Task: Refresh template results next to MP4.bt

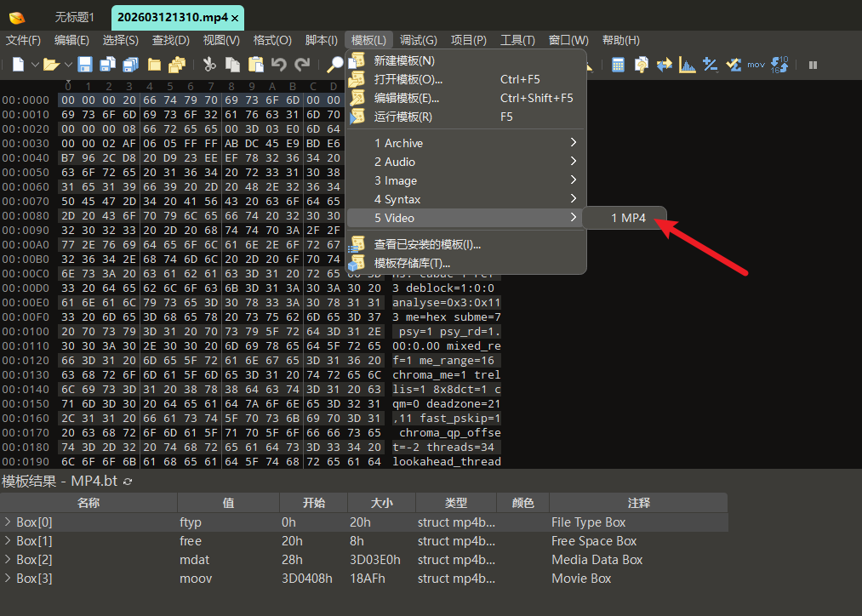Action: point(128,482)
